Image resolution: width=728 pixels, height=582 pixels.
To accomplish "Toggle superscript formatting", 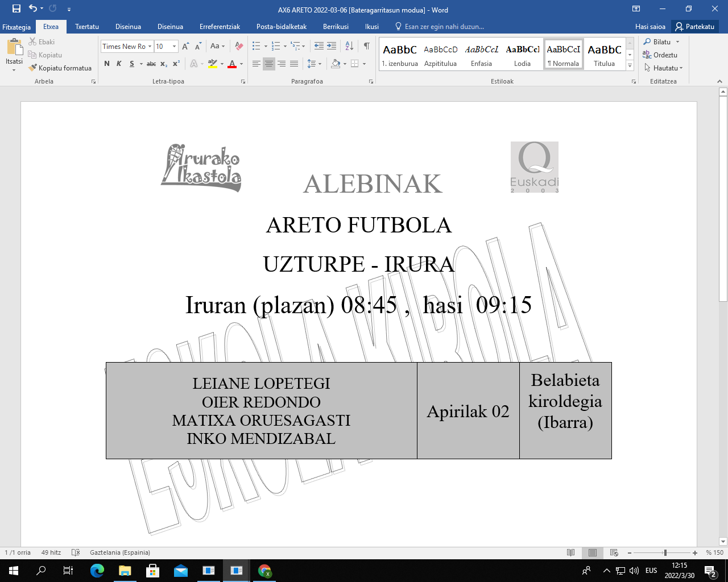I will (176, 64).
